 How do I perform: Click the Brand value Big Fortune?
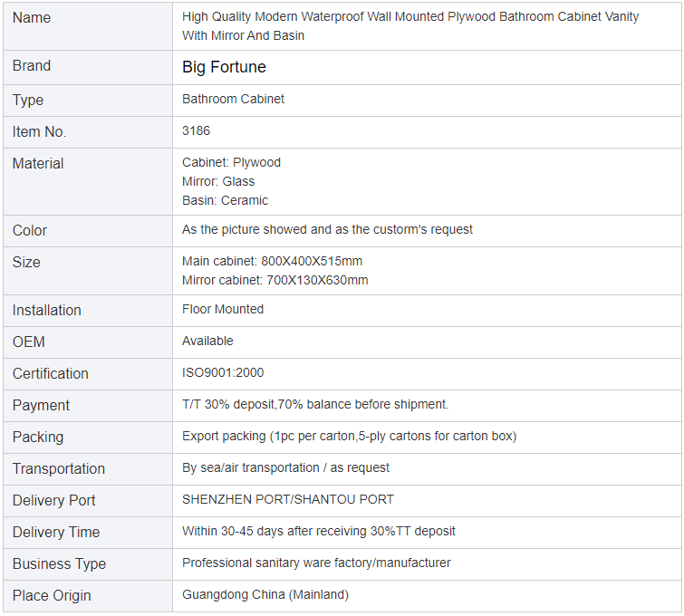point(224,67)
